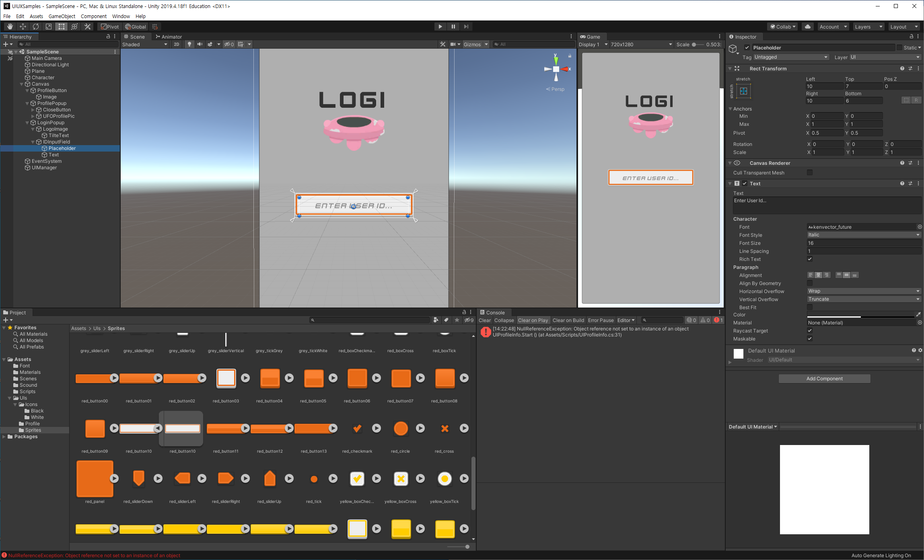Open the Font Style dropdown
The height and width of the screenshot is (560, 924).
tap(863, 235)
